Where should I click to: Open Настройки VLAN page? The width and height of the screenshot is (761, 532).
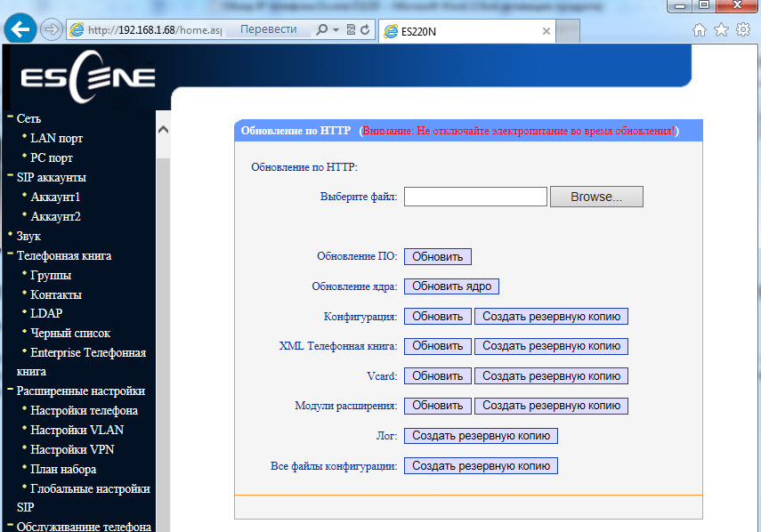[77, 431]
